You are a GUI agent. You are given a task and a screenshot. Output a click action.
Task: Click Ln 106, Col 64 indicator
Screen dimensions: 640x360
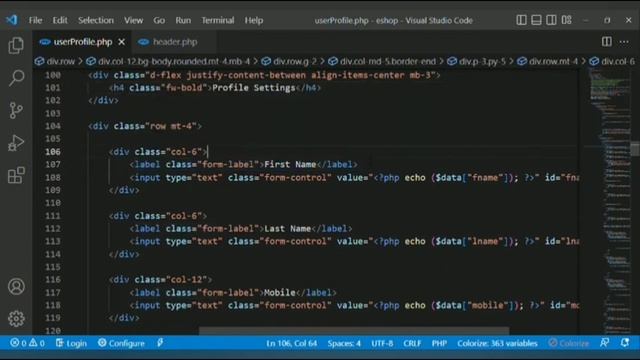pos(291,343)
